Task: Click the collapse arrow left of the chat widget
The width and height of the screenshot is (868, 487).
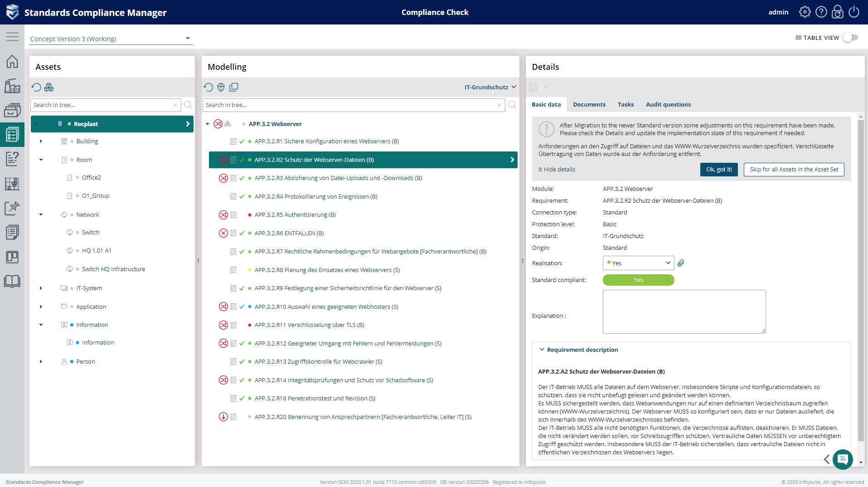Action: click(x=827, y=459)
